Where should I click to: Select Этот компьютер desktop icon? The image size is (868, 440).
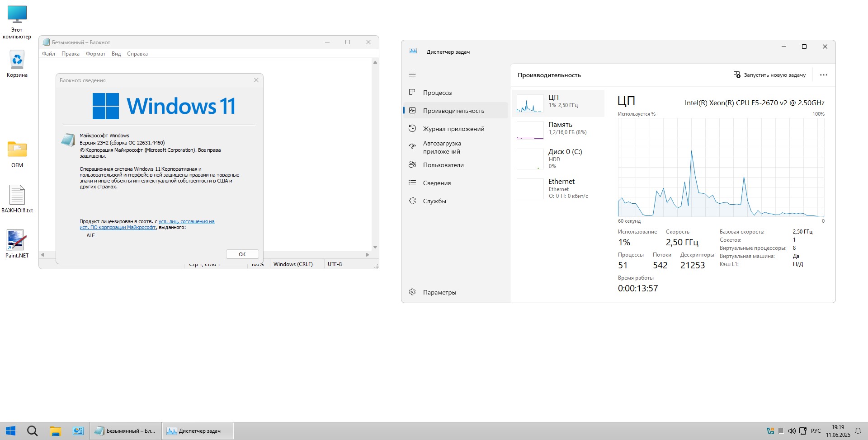point(17,22)
